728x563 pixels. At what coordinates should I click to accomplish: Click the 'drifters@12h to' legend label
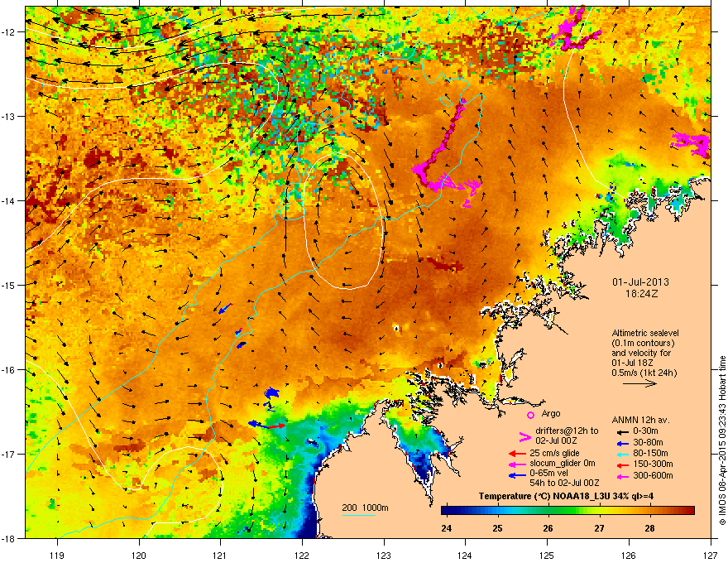567,431
